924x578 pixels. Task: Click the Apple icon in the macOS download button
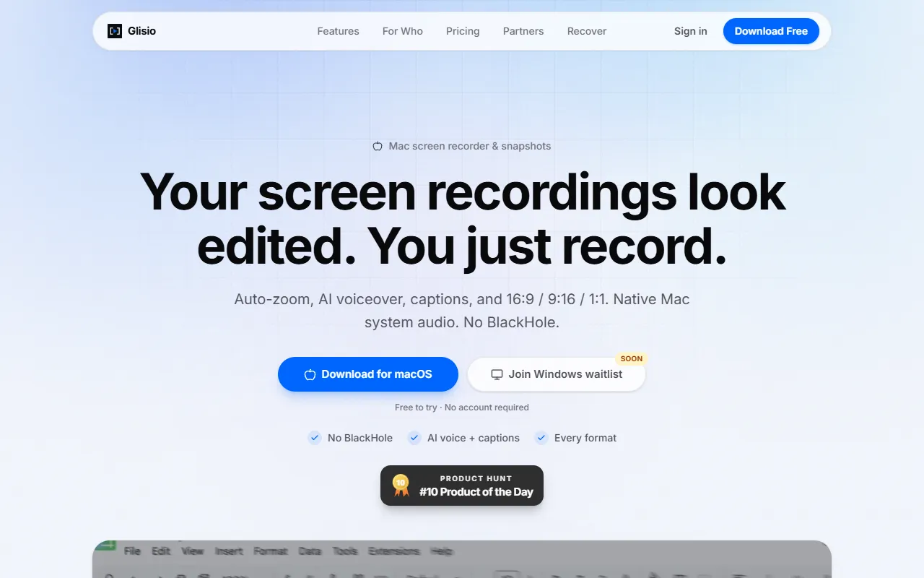pyautogui.click(x=310, y=374)
